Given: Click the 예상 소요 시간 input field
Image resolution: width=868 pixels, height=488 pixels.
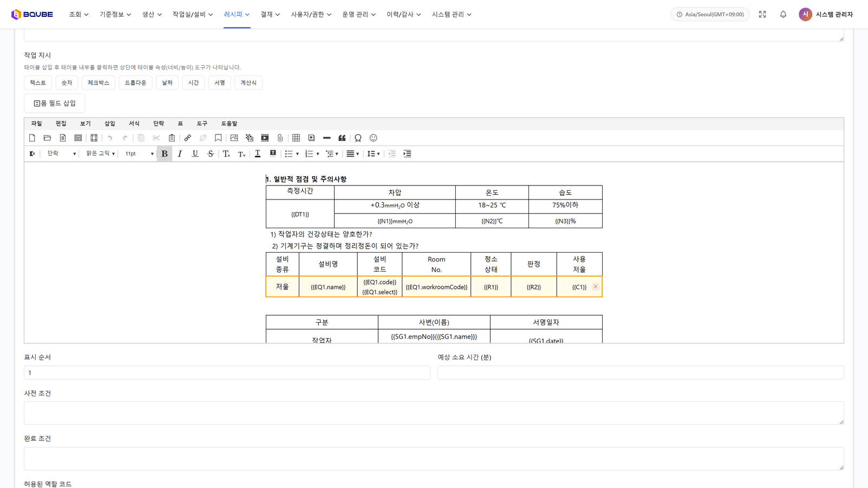Looking at the screenshot, I should pyautogui.click(x=641, y=373).
